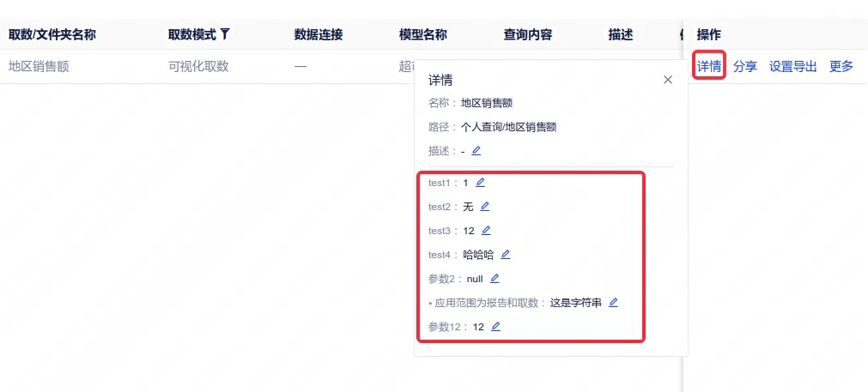Edit the test2 parameter value

coord(485,207)
